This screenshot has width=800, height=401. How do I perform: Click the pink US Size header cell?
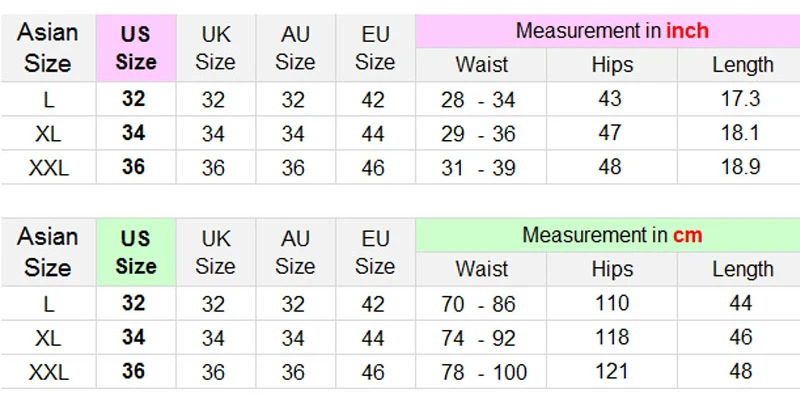[136, 48]
